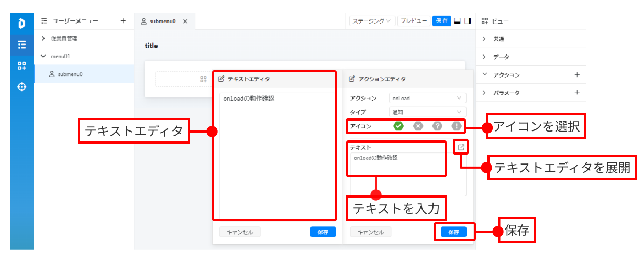The image size is (644, 262).
Task: Open the アクション onLoad dropdown
Action: (428, 98)
